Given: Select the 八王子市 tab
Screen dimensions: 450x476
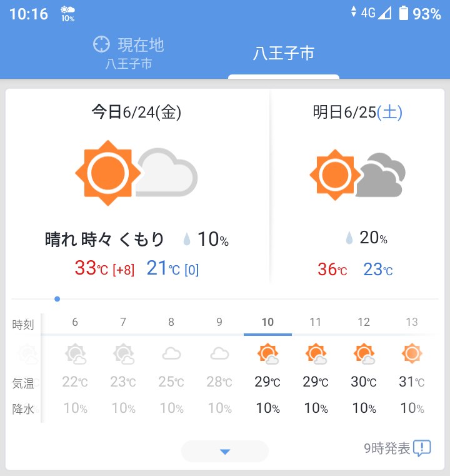Looking at the screenshot, I should coord(284,54).
